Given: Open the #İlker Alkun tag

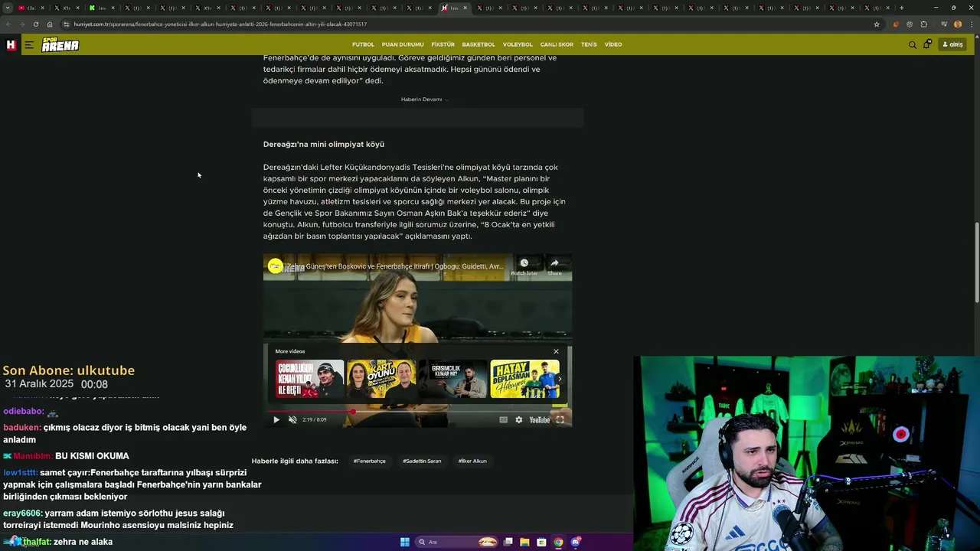Looking at the screenshot, I should coord(472,461).
